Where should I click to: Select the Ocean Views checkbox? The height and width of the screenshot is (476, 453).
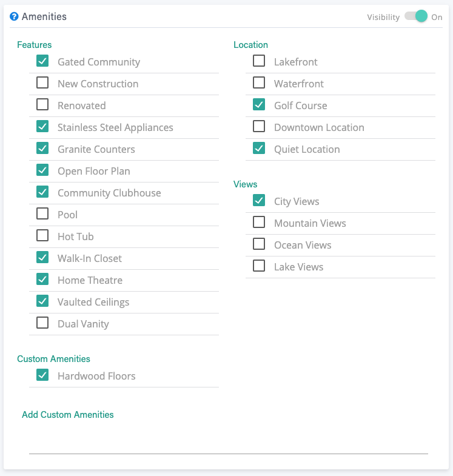tap(259, 244)
